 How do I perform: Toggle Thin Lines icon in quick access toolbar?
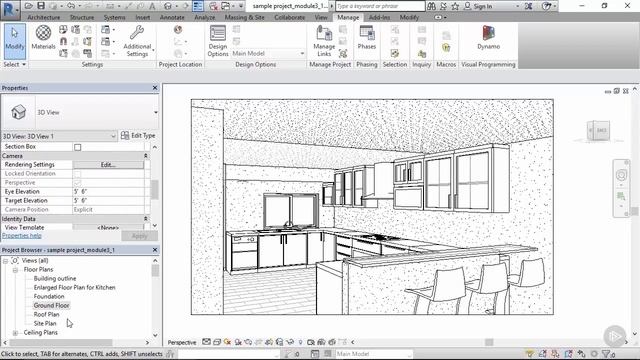(198, 6)
